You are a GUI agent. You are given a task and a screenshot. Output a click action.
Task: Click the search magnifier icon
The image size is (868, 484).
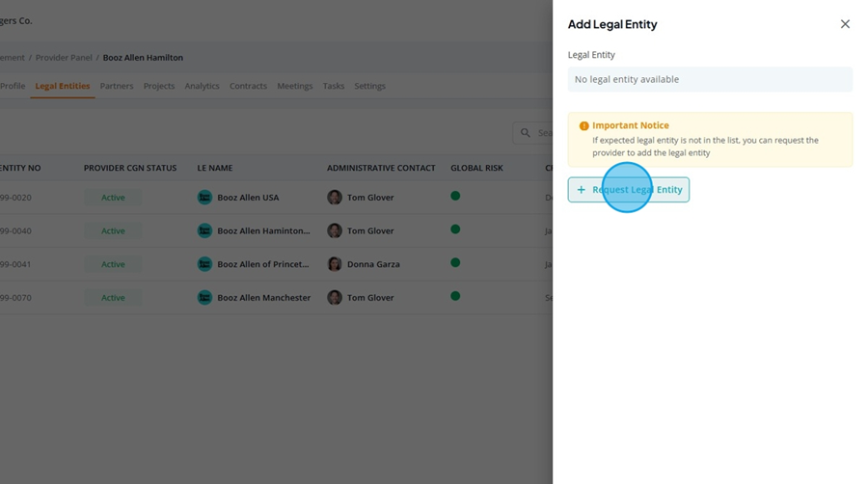coord(525,133)
